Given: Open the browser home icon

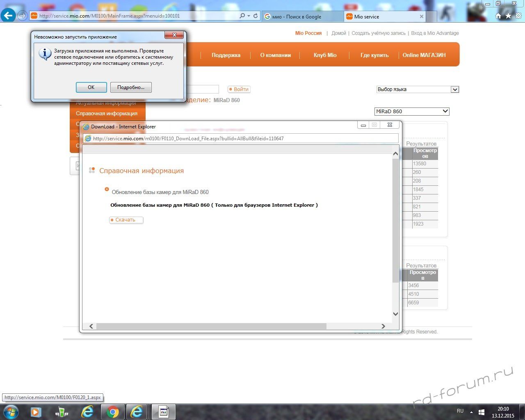Looking at the screenshot, I should [x=498, y=16].
